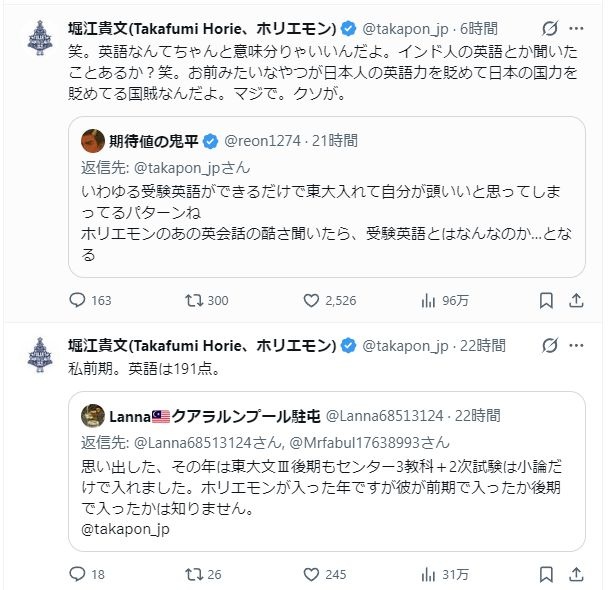This screenshot has height=590, width=612.
Task: Reply to the first Horie tweet
Action: [79, 300]
